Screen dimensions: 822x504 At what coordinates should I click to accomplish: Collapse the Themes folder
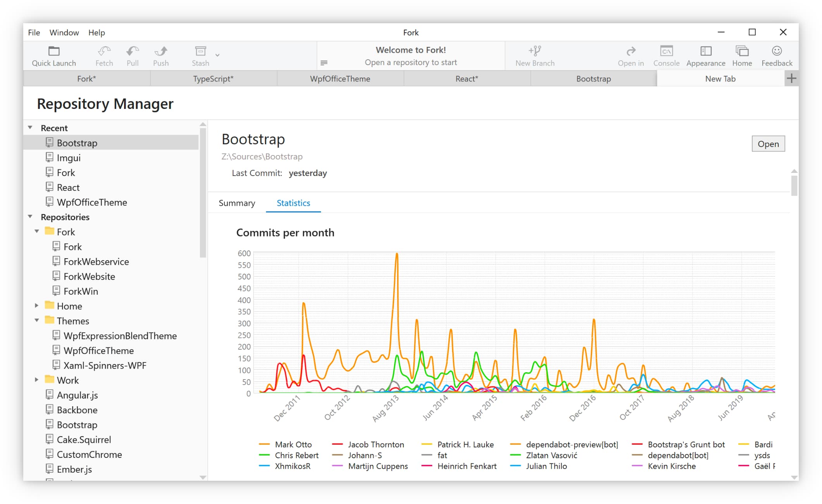click(37, 320)
